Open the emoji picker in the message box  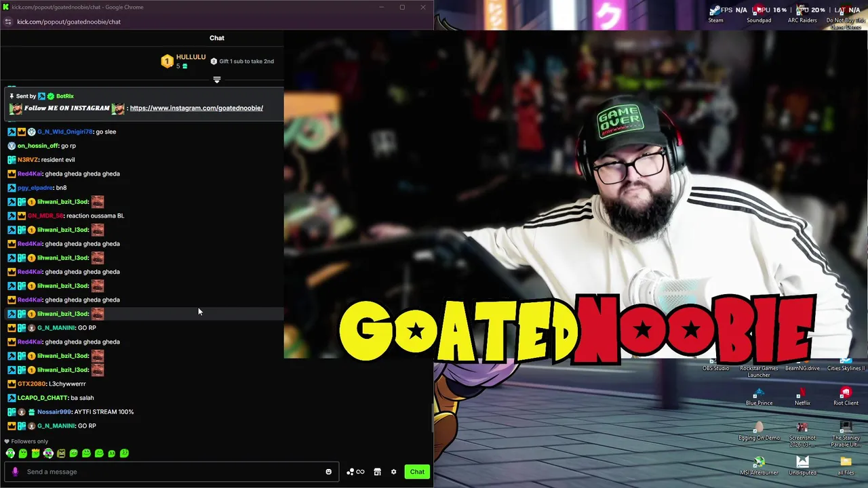[x=329, y=472]
